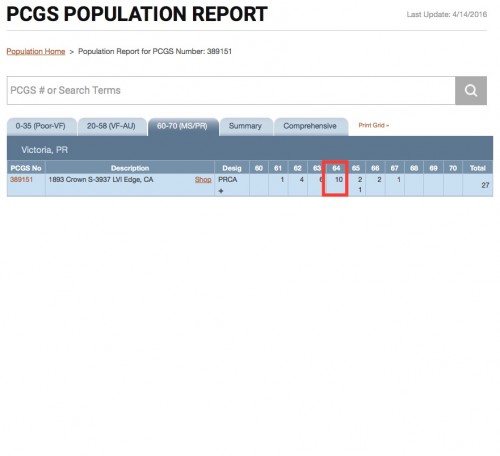Click the grade 70 column header
Screen dimensions: 500x456
tap(453, 168)
